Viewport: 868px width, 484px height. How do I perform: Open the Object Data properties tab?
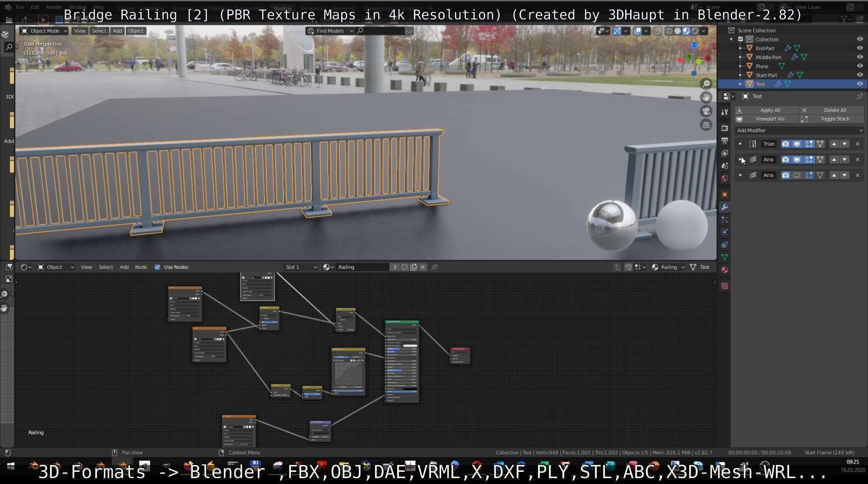(x=724, y=257)
